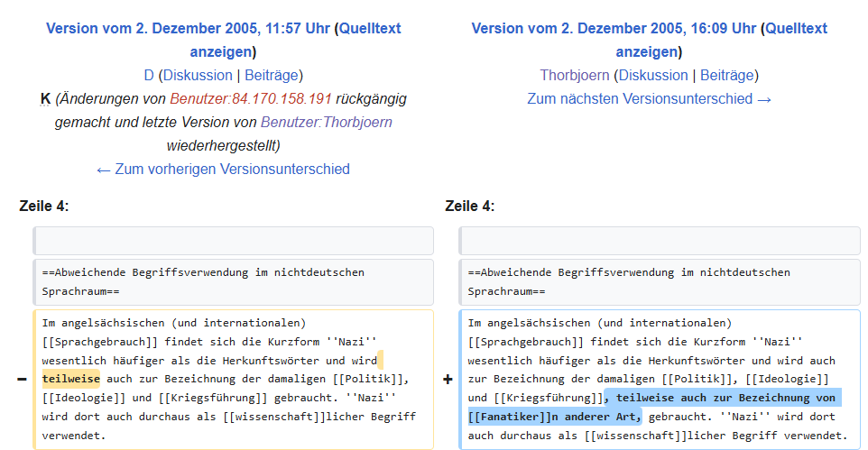Screen dimensions: 868x450
Task: Go to next diff via Zum nächsten Versionsunterschied
Action: pyautogui.click(x=649, y=98)
